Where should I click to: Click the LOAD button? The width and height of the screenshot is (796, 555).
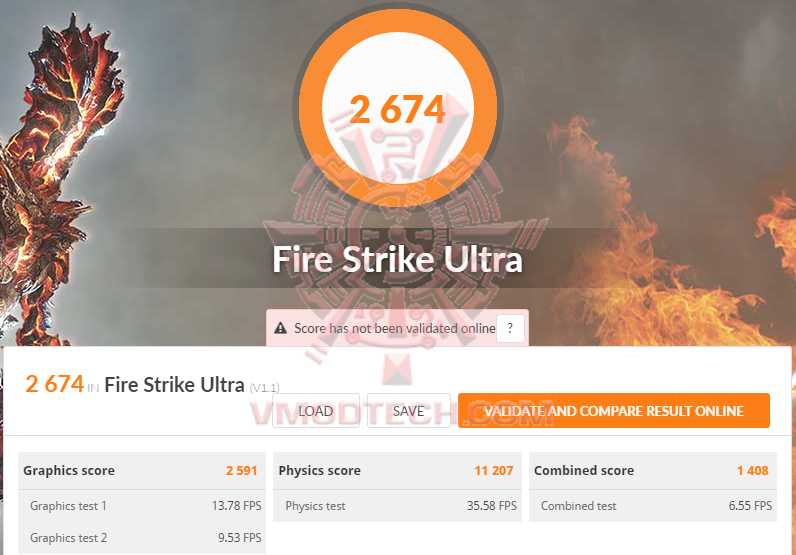(316, 410)
